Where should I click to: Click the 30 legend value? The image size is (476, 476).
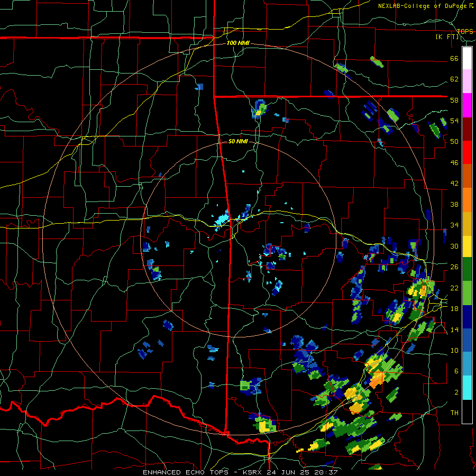tap(454, 246)
